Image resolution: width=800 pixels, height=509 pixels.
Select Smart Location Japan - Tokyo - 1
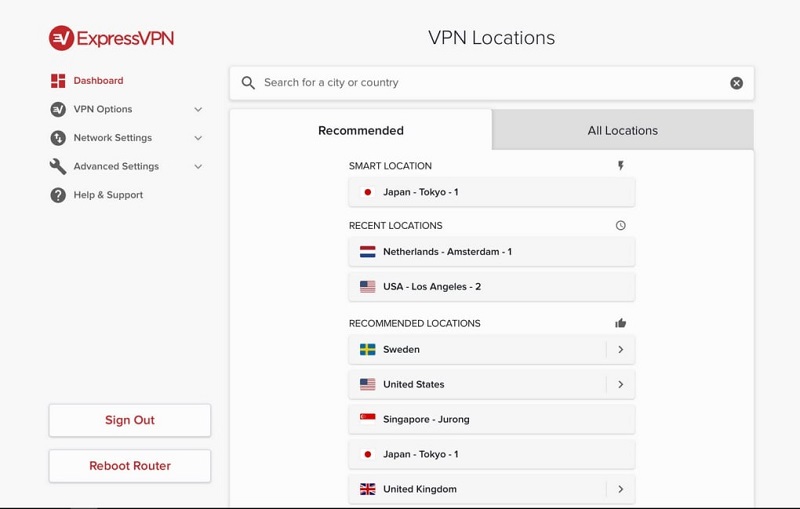coord(492,192)
